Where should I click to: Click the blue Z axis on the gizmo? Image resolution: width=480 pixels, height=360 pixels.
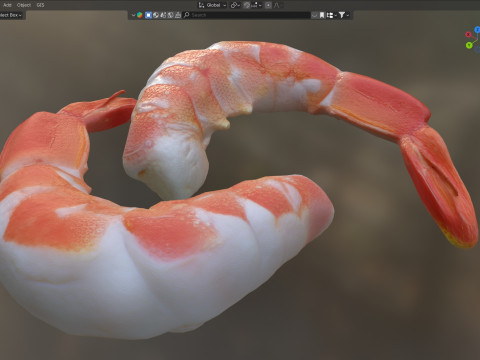[477, 30]
